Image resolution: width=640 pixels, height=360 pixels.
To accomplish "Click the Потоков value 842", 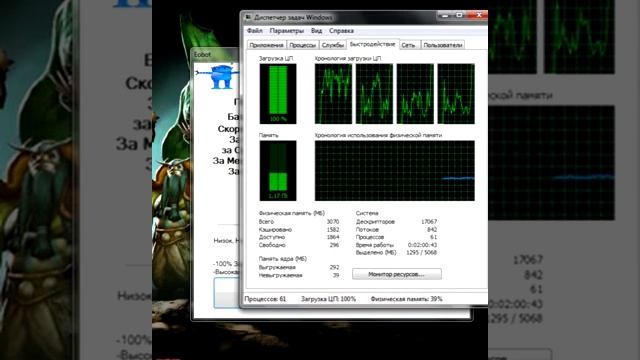I will pos(432,229).
